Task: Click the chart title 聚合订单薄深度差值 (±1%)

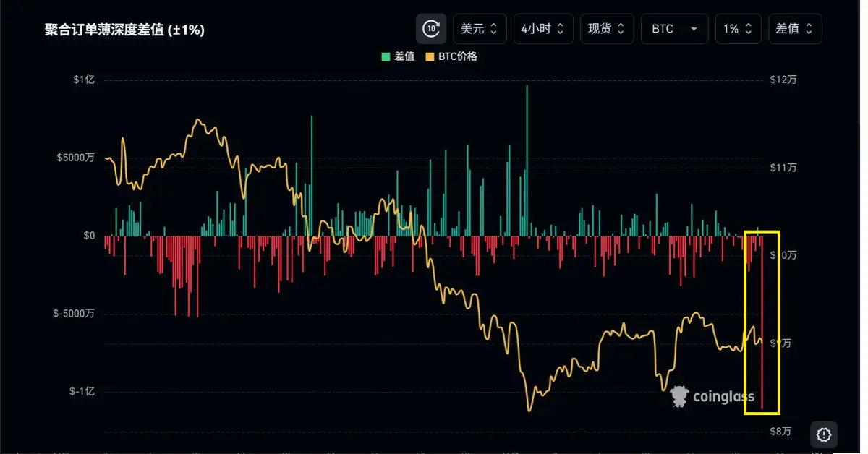Action: pos(124,30)
